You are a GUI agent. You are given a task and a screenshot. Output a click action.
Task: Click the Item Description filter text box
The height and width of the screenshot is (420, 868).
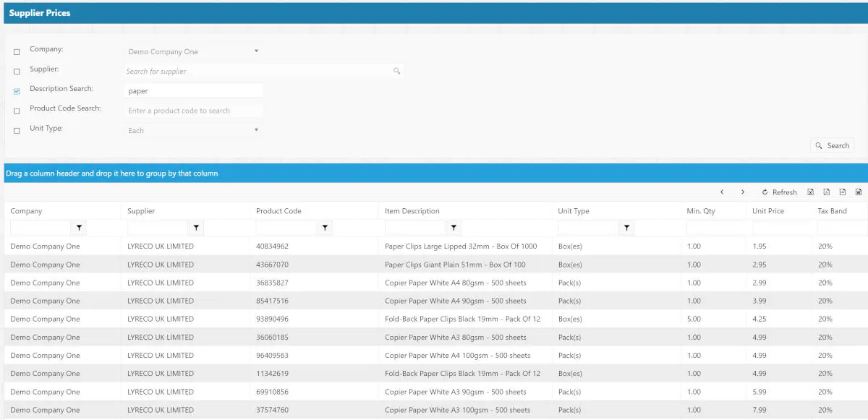415,228
